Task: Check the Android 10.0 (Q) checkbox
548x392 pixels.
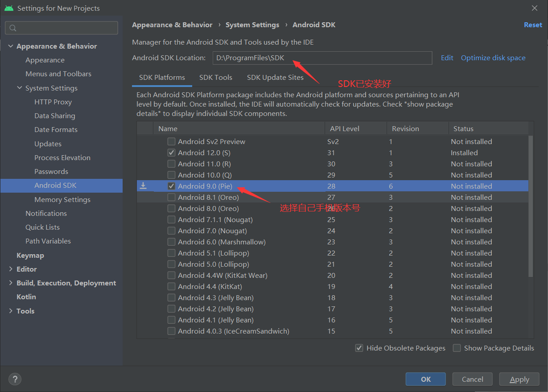Action: [171, 175]
